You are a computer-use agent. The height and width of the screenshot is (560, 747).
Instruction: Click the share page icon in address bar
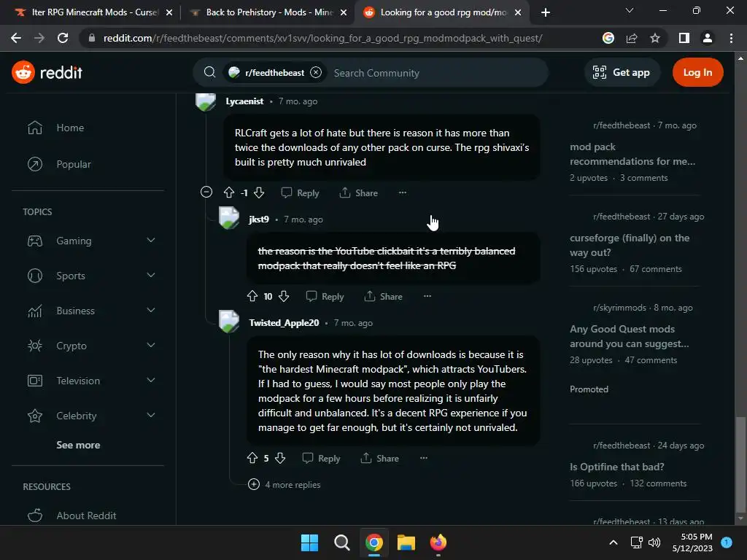(632, 38)
